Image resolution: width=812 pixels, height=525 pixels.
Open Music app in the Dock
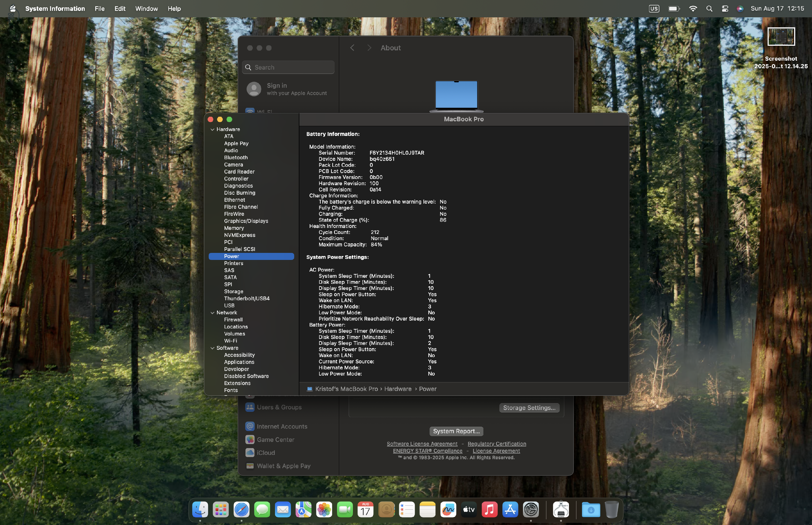pos(490,510)
